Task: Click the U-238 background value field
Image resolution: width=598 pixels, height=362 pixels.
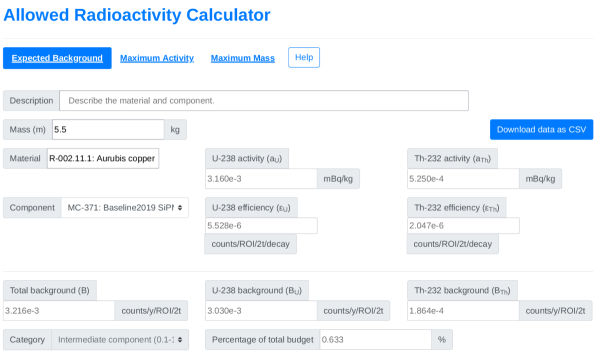Action: point(261,311)
